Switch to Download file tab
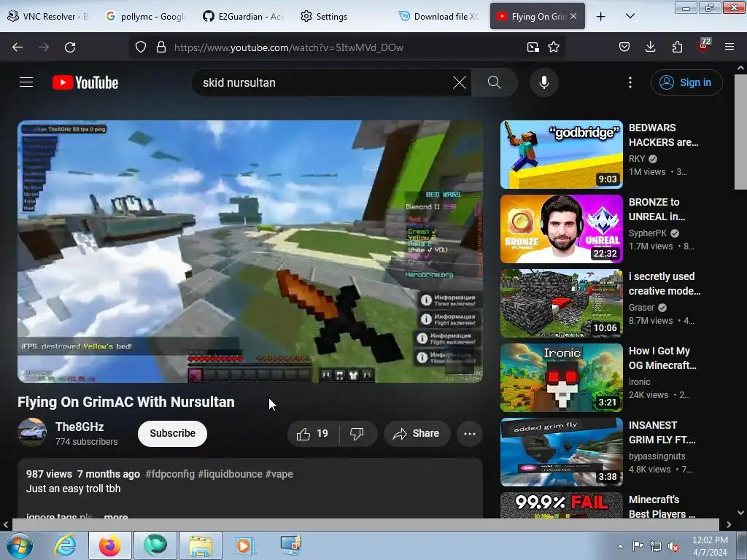The image size is (747, 560). point(438,16)
